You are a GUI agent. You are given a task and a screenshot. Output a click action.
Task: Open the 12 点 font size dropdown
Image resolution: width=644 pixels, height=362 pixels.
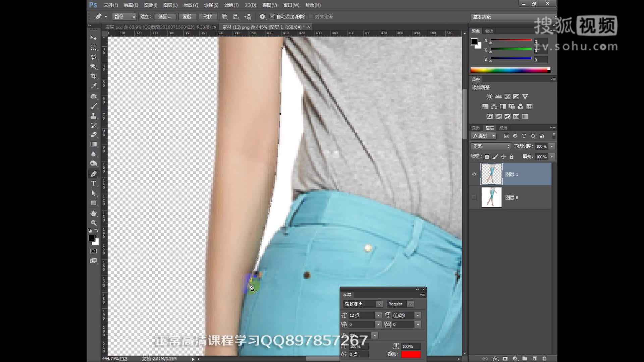point(378,315)
